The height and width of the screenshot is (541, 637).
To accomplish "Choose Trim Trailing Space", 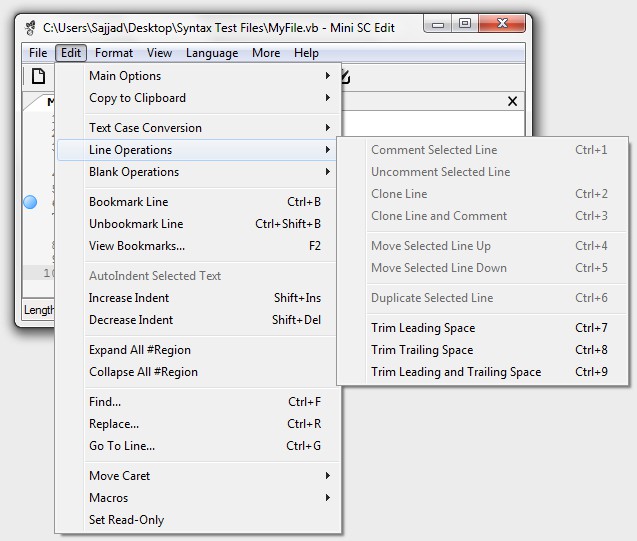I will tap(483, 350).
